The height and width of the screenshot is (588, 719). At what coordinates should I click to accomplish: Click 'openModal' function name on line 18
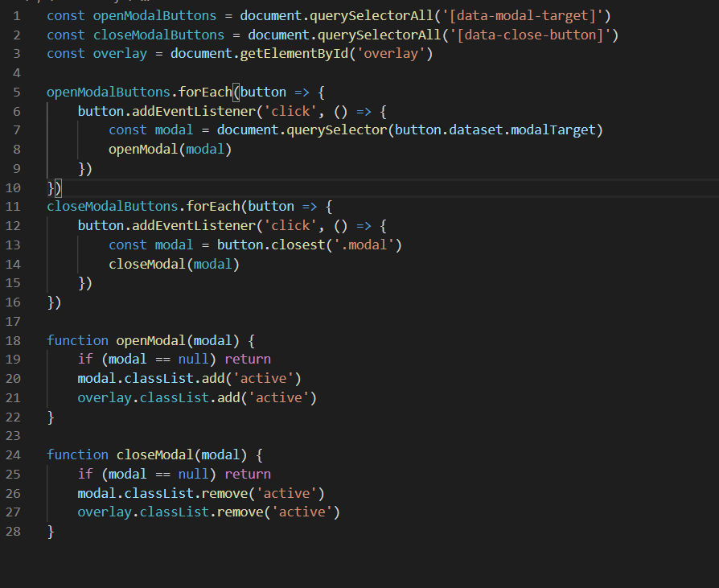[x=151, y=341]
